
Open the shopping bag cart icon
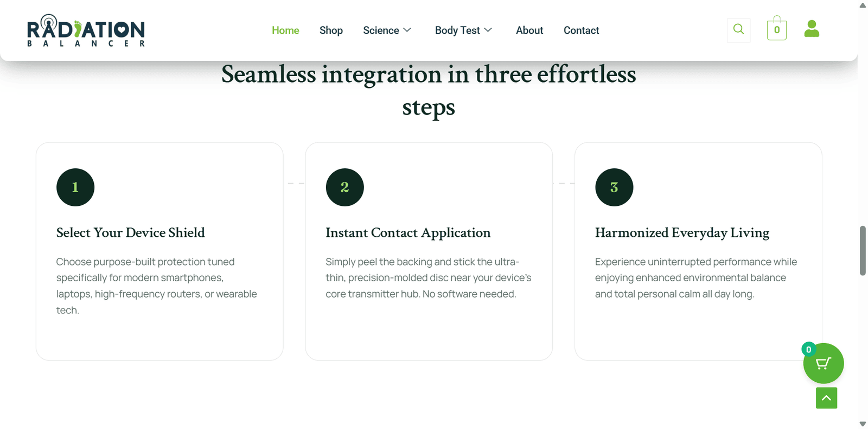coord(777,28)
